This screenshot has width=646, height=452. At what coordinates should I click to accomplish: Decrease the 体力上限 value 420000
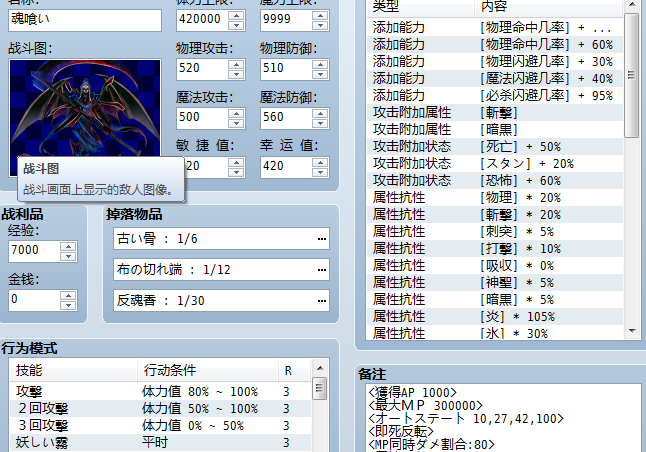tap(236, 25)
